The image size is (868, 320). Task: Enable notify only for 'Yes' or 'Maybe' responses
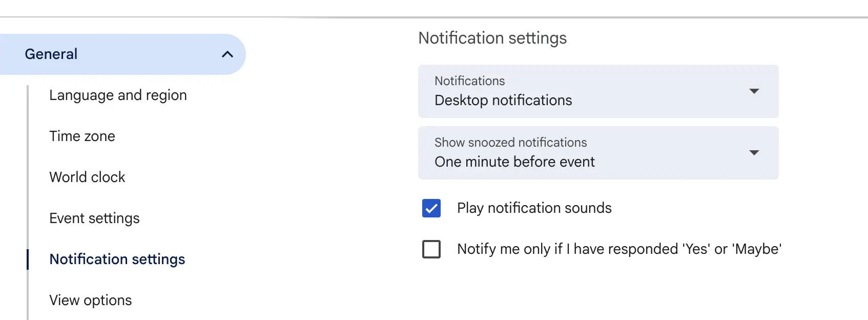[x=431, y=249]
